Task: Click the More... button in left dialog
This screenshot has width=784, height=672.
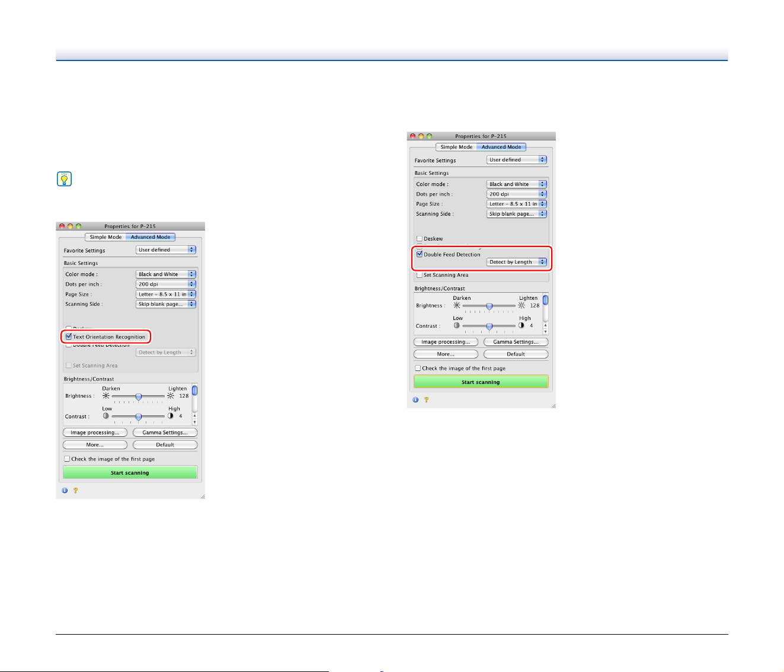Action: click(95, 444)
